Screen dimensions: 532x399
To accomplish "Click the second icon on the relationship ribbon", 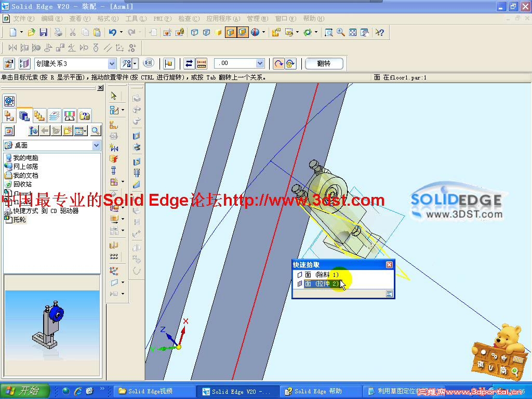I will point(24,63).
